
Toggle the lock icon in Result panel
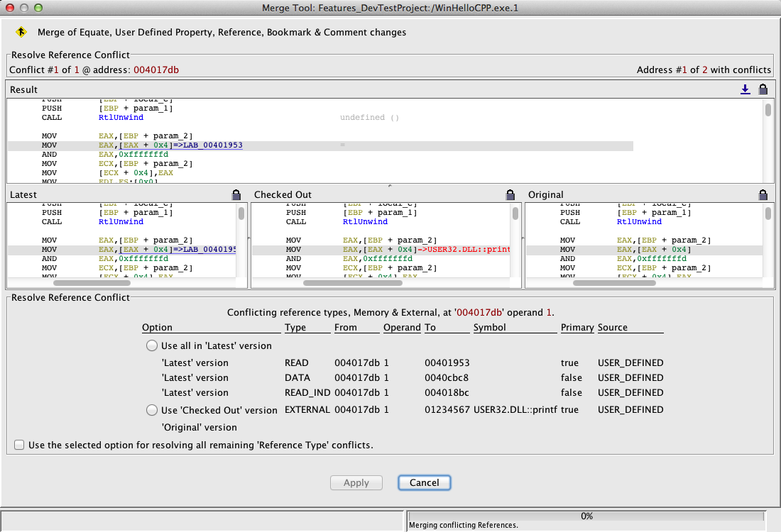(763, 89)
